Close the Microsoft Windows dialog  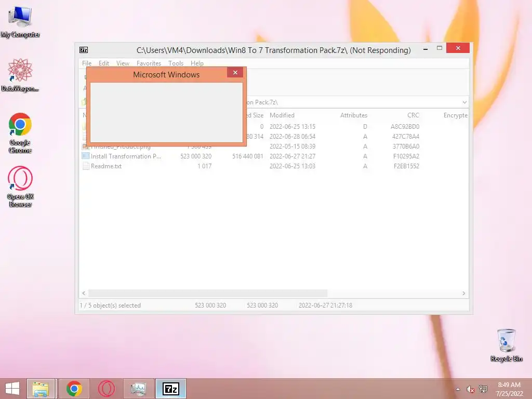(x=235, y=72)
